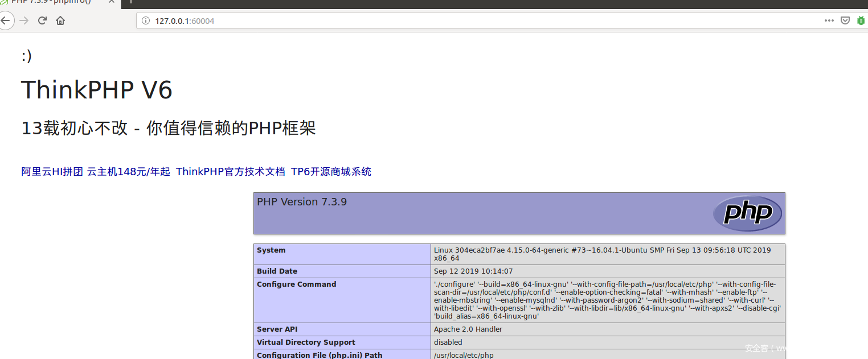Click the Configure Command label cell
Screen dimensions: 868x359
[296, 284]
